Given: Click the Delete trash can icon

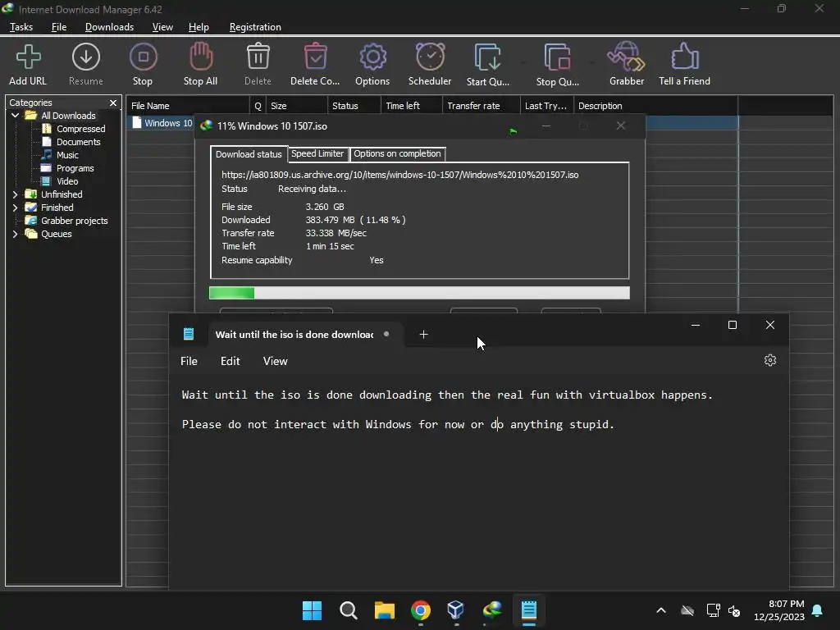Looking at the screenshot, I should [x=258, y=57].
